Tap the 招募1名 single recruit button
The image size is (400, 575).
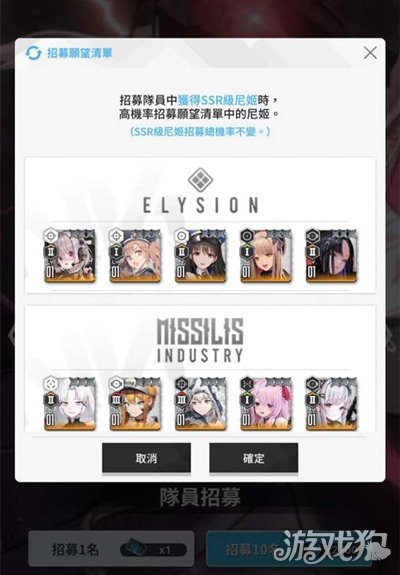coord(111,549)
